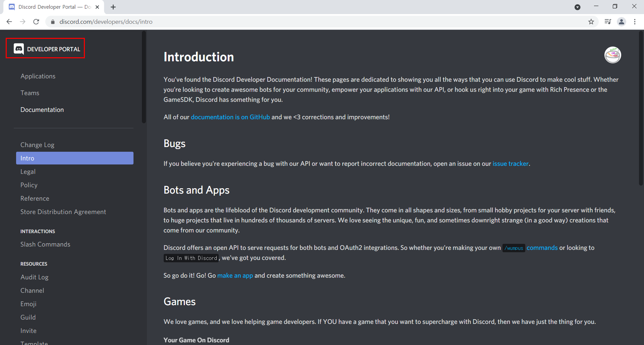Reload the Discord docs page

coord(36,22)
